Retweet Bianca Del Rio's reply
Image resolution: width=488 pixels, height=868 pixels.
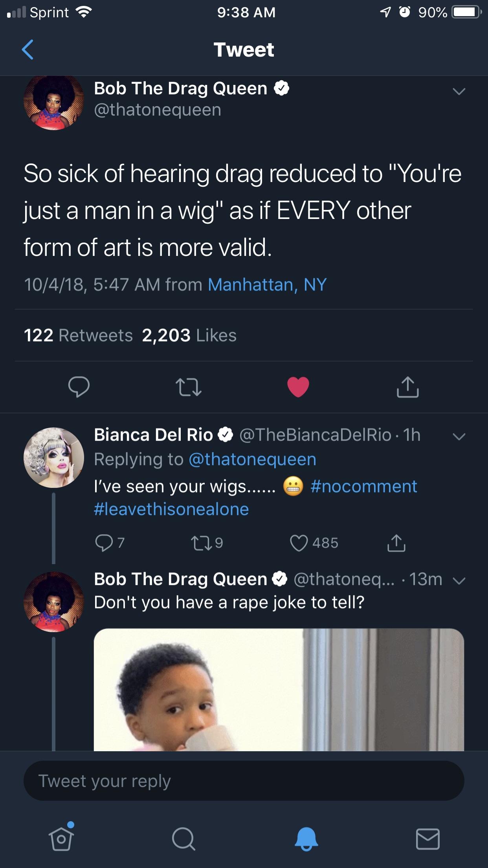tap(201, 543)
